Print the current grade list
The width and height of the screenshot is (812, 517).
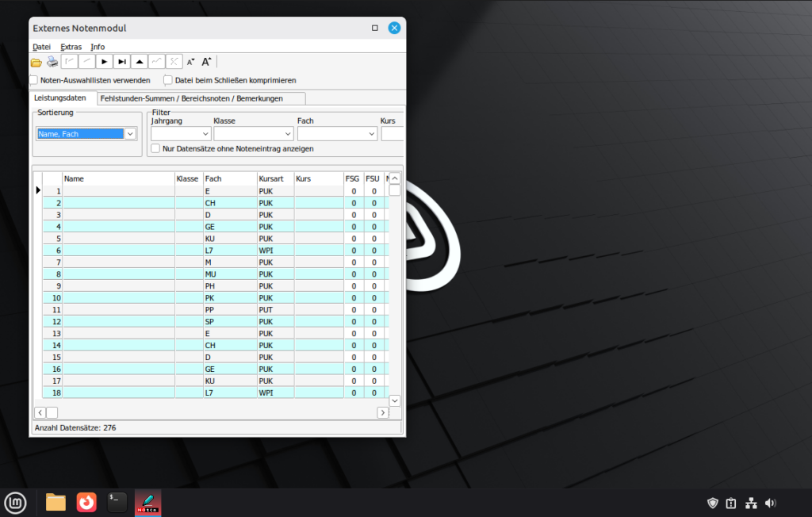point(52,61)
